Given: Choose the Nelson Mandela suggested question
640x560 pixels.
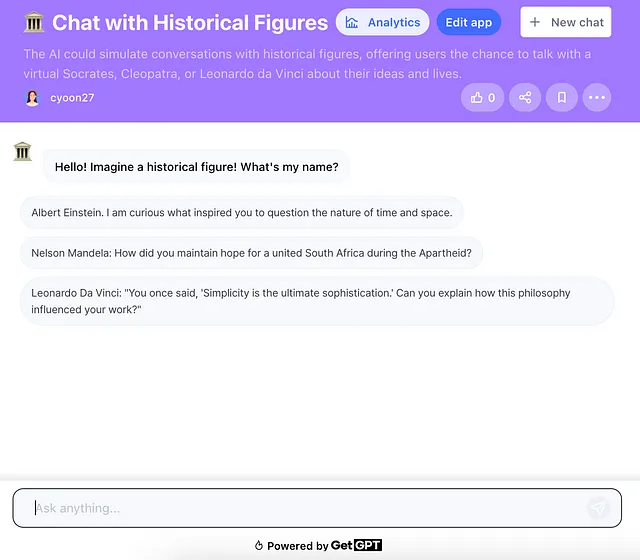Looking at the screenshot, I should click(251, 253).
